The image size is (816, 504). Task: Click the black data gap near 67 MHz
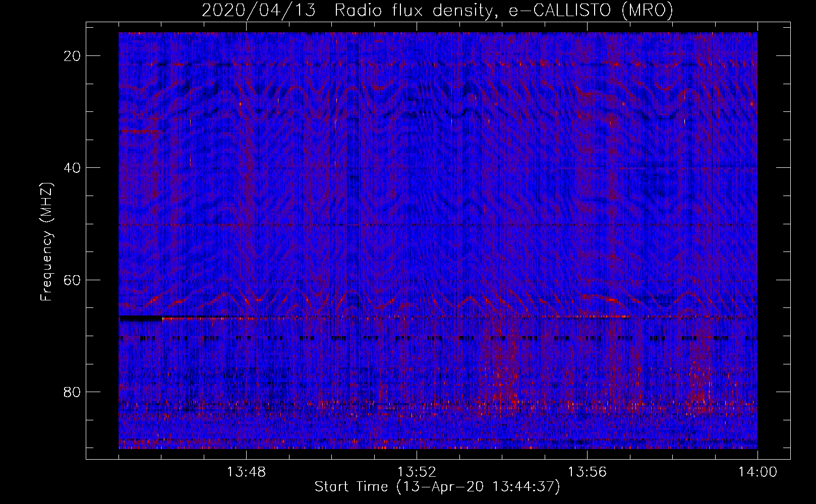pyautogui.click(x=141, y=319)
